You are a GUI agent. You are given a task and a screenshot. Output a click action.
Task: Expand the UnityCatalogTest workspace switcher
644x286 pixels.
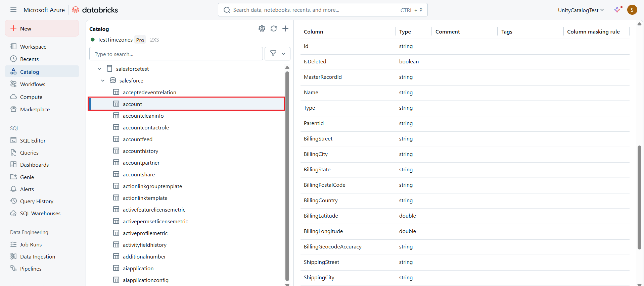point(581,10)
